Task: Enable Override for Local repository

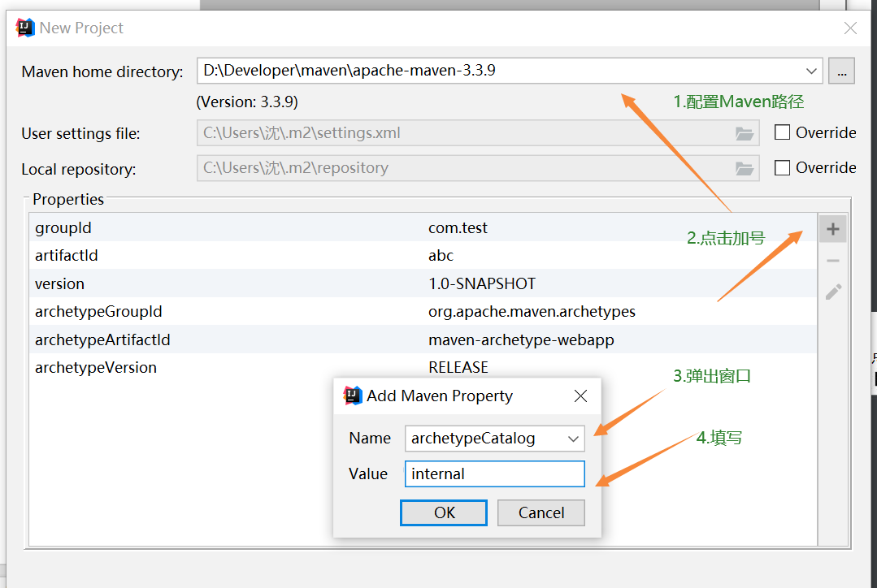Action: click(x=782, y=167)
